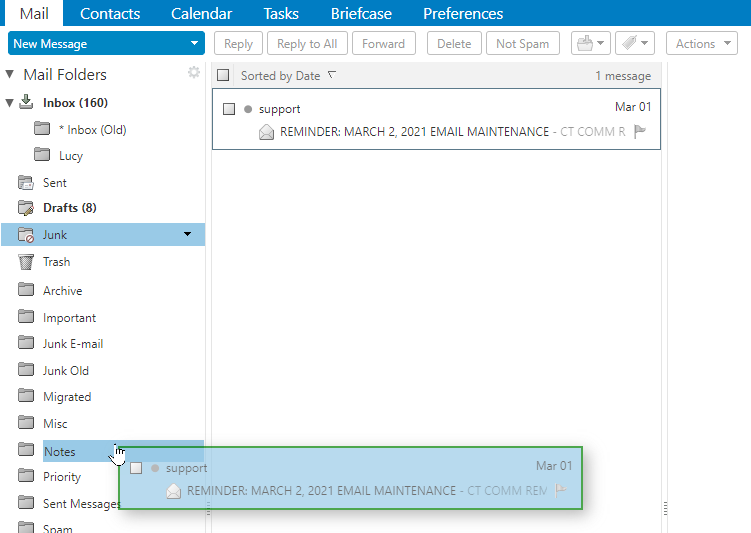The width and height of the screenshot is (751, 533).
Task: Click the Sorted by Date column header
Action: tap(280, 76)
